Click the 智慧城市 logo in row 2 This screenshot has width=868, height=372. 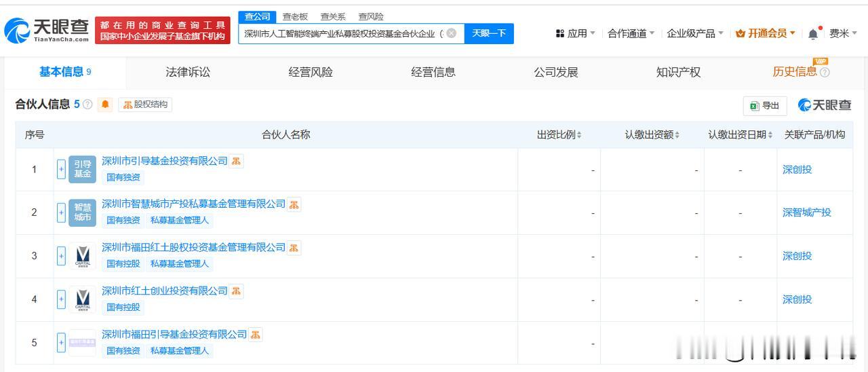pyautogui.click(x=83, y=212)
